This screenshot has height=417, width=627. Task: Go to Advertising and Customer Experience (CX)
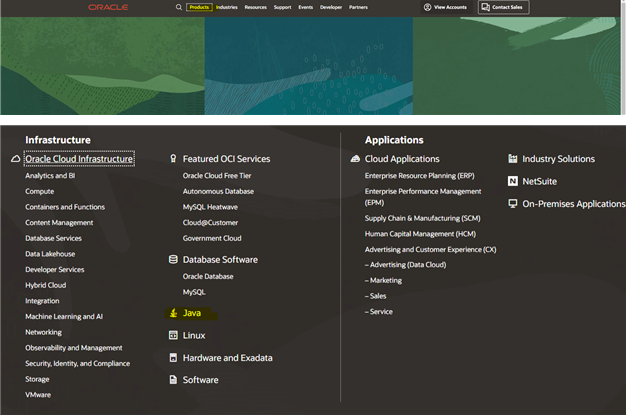point(430,249)
